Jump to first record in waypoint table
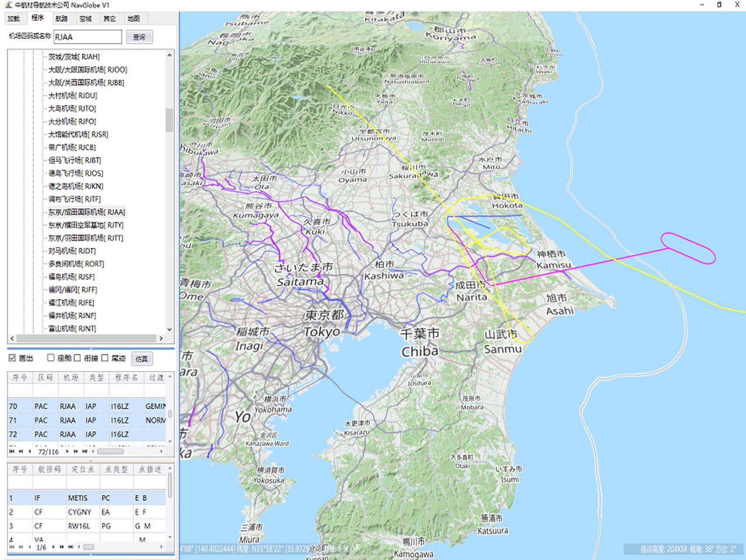 tap(12, 547)
